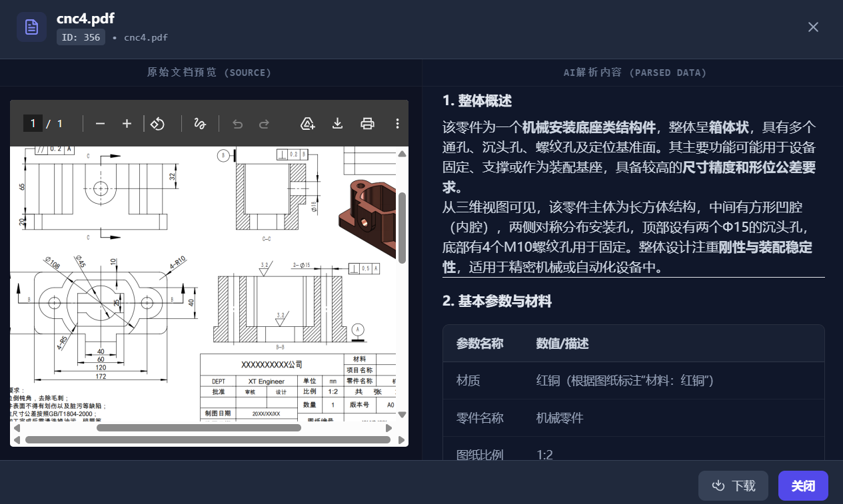Click the PDF vertical scrollbar thumb
This screenshot has height=504, width=843.
[402, 226]
